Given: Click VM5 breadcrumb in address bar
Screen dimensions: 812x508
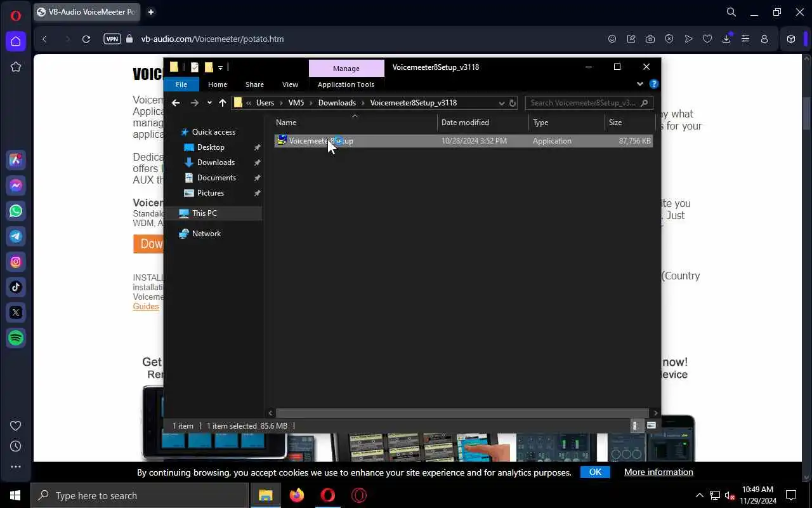Looking at the screenshot, I should [296, 103].
